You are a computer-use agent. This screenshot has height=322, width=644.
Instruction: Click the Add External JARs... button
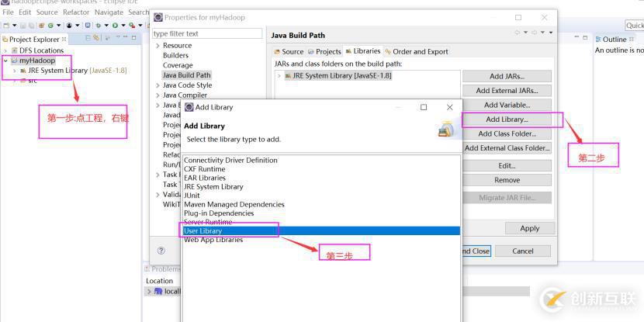point(507,91)
